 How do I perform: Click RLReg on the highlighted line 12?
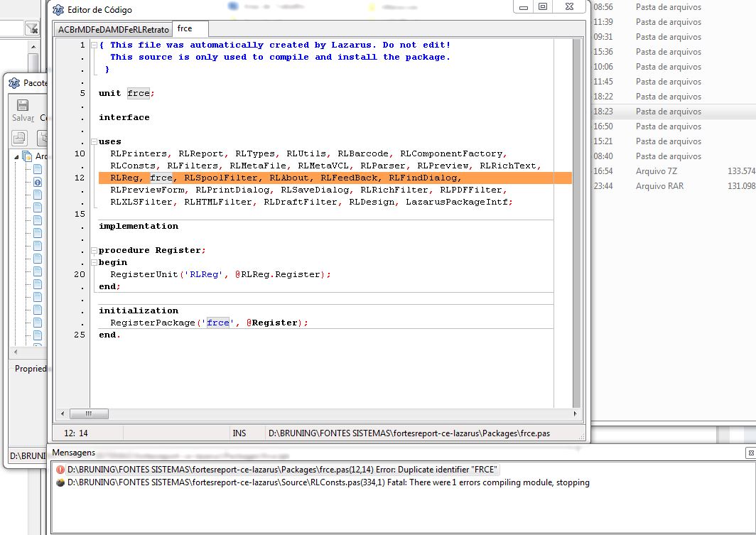124,178
